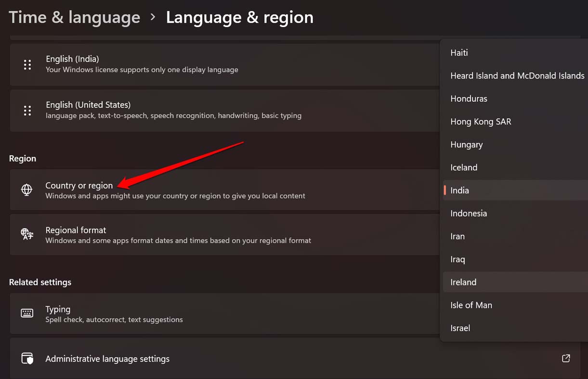
Task: Open the English (United States) language row
Action: coord(225,110)
